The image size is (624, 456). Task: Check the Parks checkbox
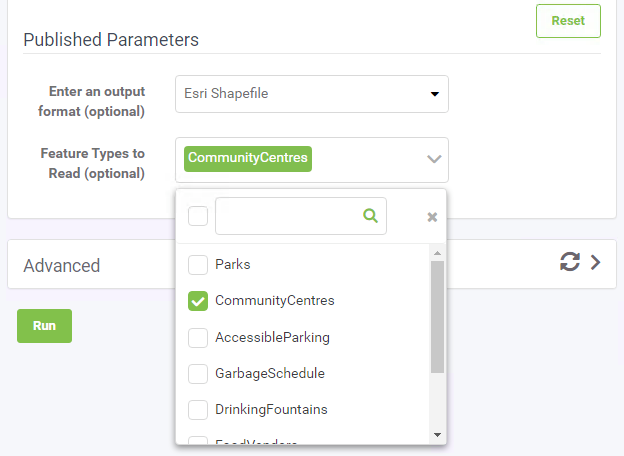tap(198, 265)
